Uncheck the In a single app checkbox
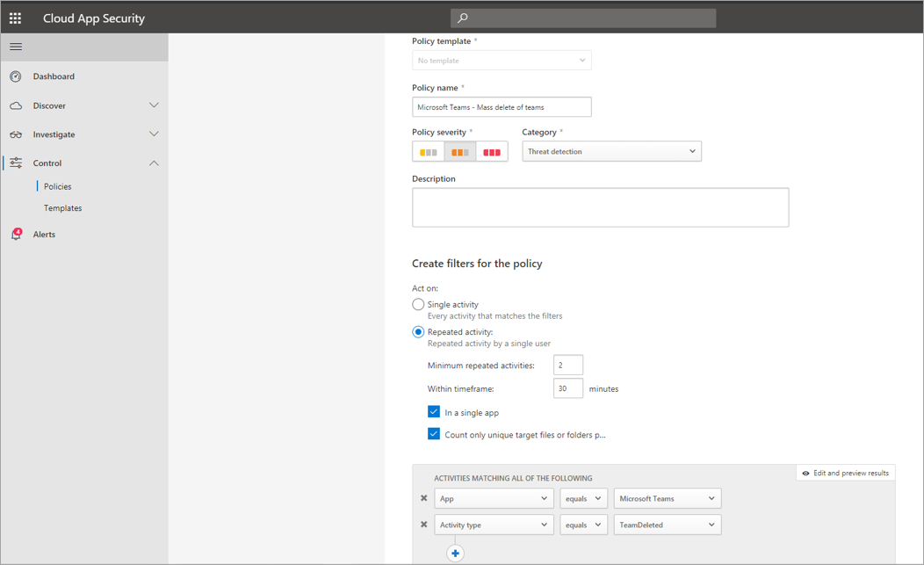This screenshot has height=565, width=924. 434,411
